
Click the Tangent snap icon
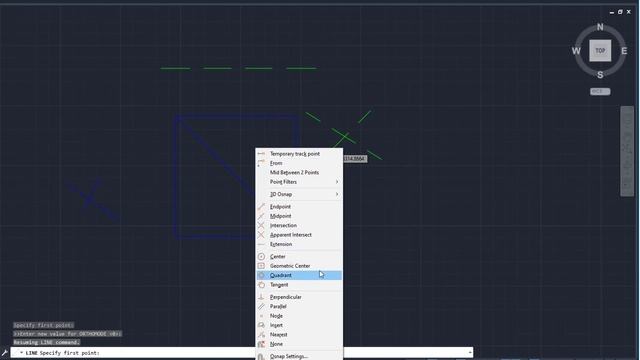261,285
